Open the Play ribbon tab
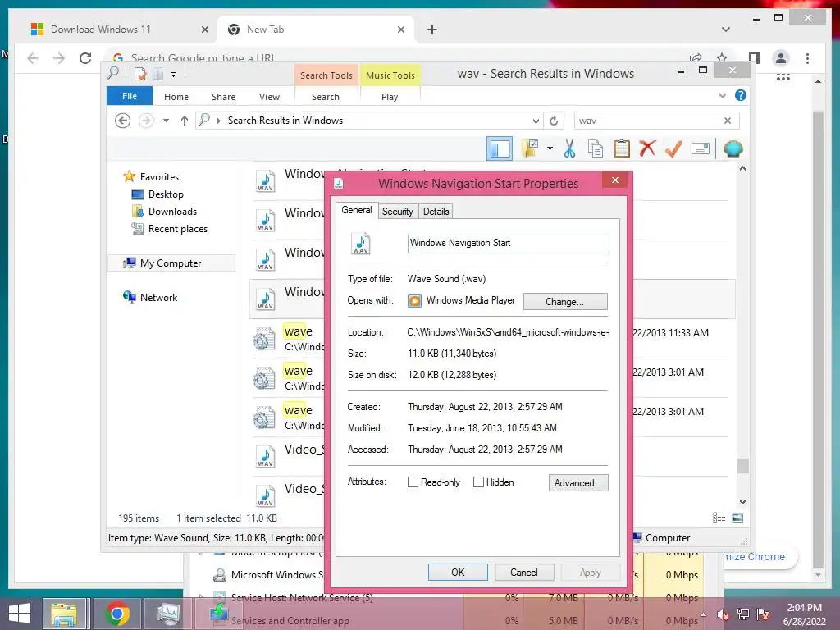 (390, 97)
